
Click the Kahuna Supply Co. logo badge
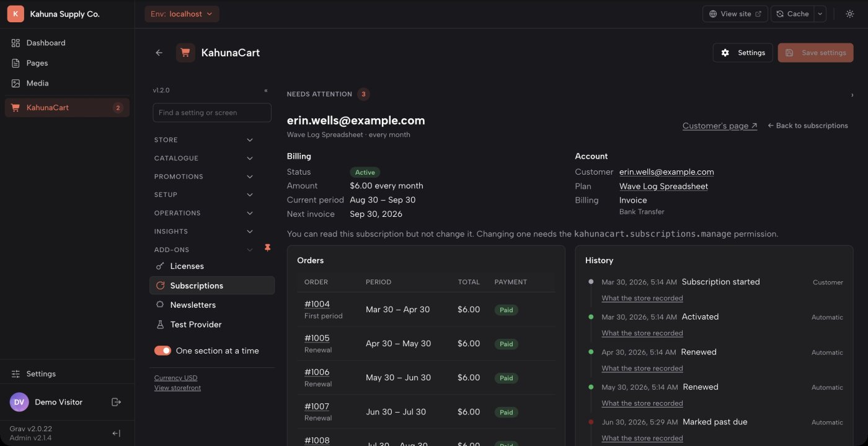pos(15,14)
